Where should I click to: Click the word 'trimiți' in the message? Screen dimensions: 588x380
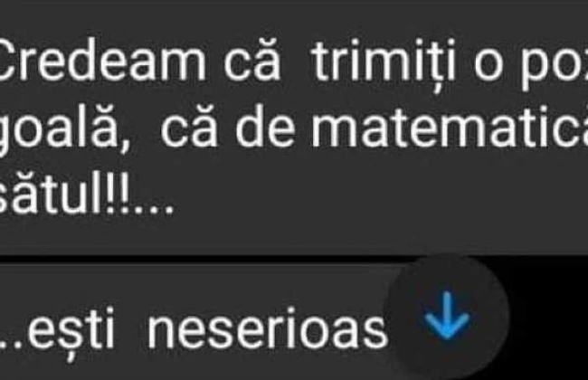click(x=384, y=63)
